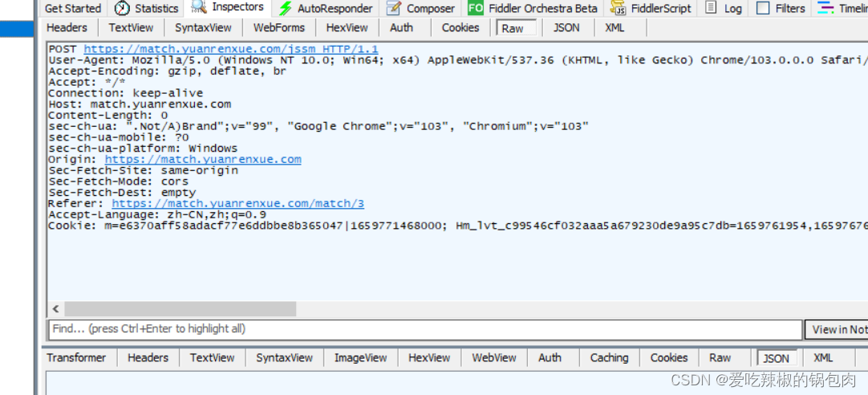Click the AutoResponder lightning icon

pyautogui.click(x=286, y=8)
